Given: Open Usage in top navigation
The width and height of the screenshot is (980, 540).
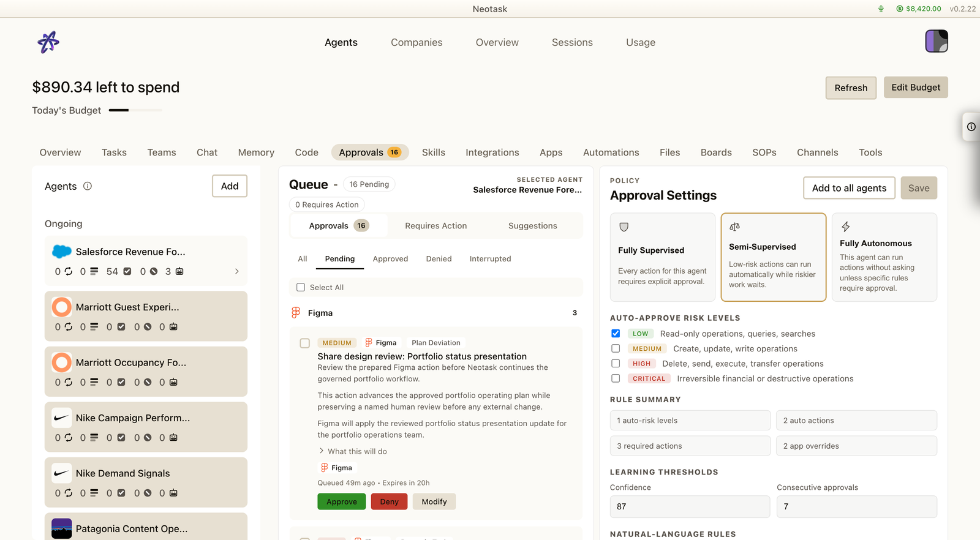Looking at the screenshot, I should tap(641, 42).
